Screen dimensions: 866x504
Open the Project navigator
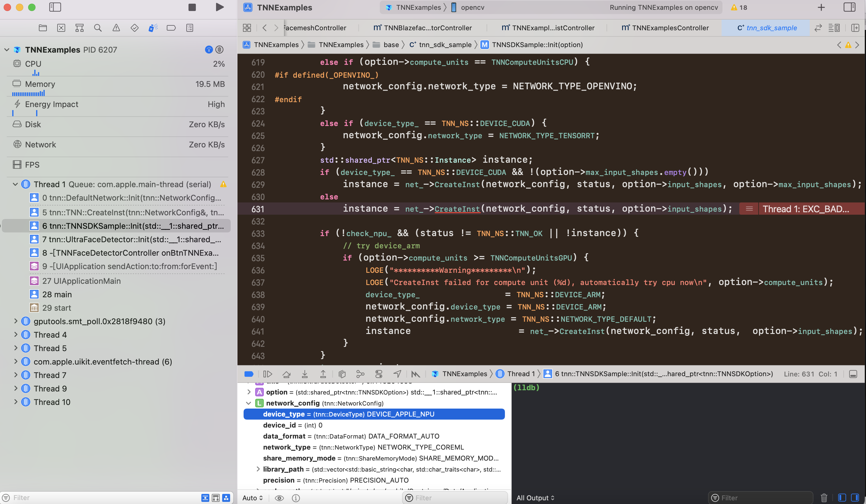[43, 28]
